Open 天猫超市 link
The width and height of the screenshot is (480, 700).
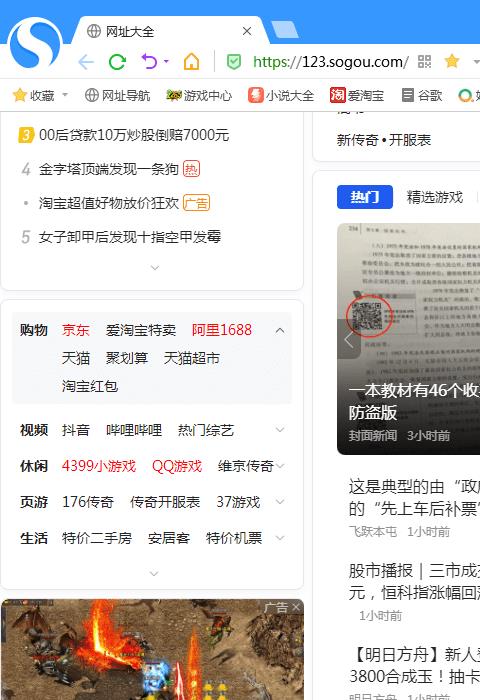(192, 358)
